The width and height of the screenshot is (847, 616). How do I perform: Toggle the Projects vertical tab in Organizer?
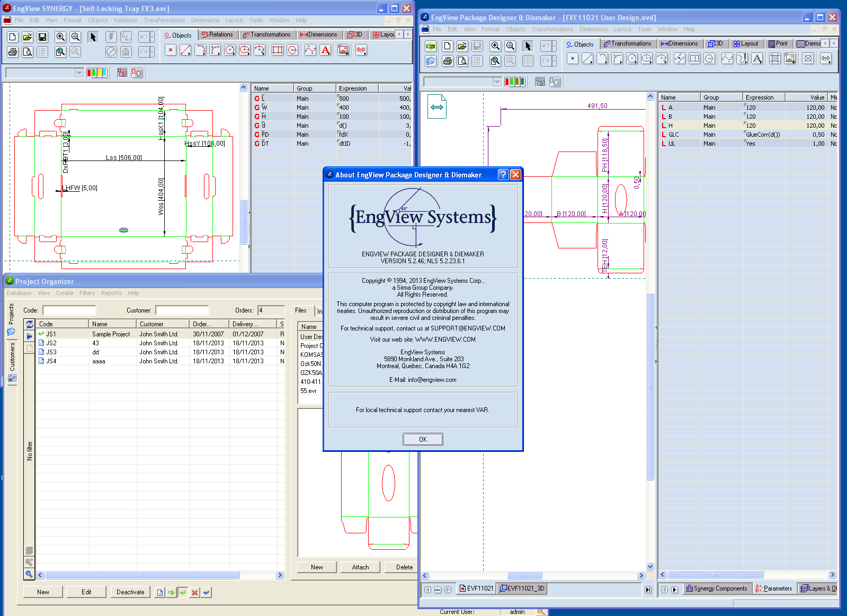(x=12, y=320)
